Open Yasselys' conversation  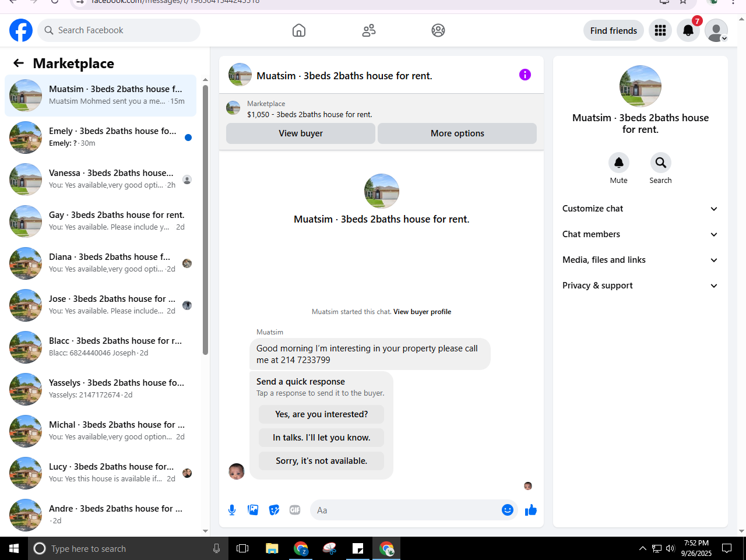[100, 389]
